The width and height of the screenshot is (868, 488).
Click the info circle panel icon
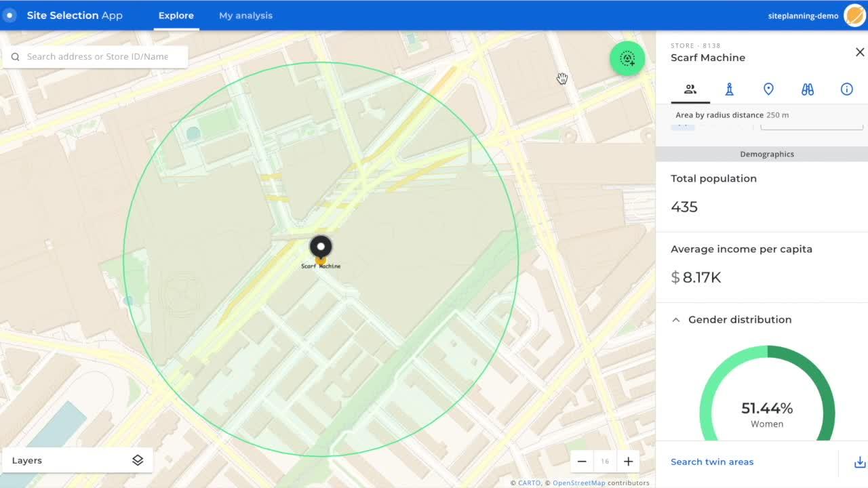[x=847, y=89]
